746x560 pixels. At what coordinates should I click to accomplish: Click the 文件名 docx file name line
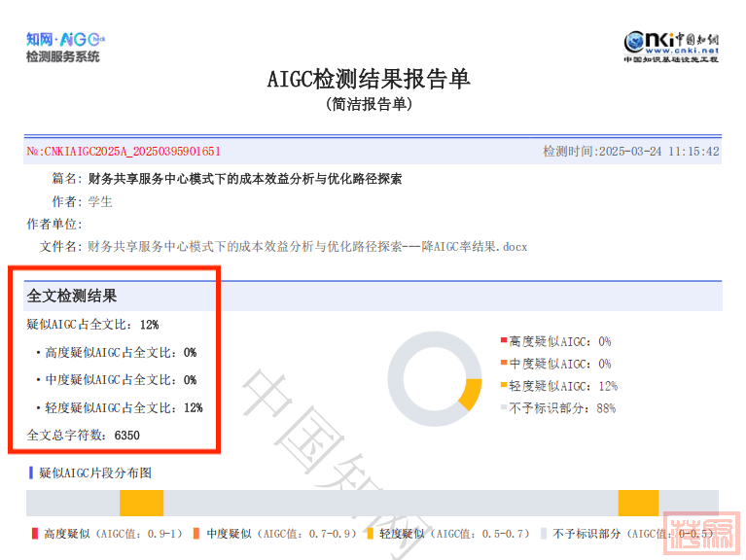click(284, 247)
